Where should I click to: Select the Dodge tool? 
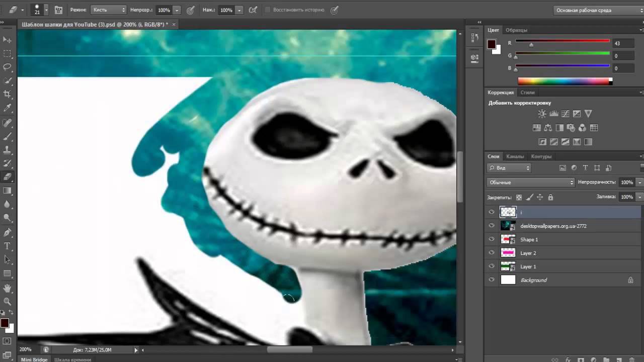point(7,218)
